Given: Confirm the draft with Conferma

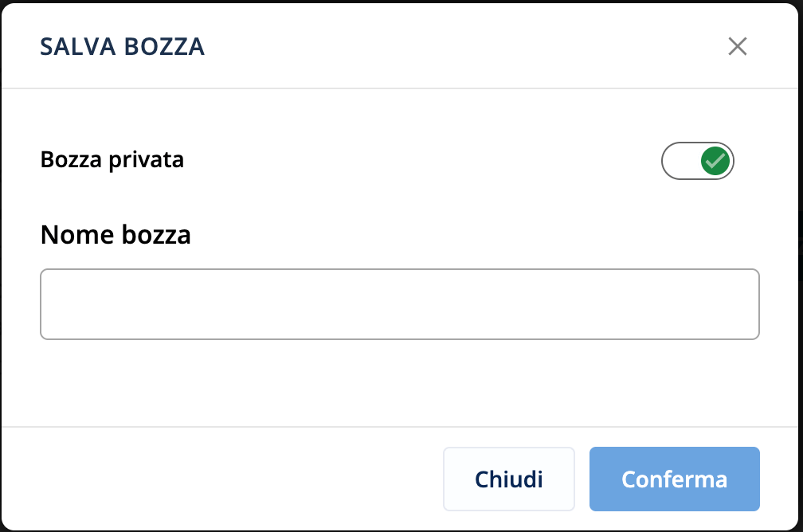Looking at the screenshot, I should 674,479.
